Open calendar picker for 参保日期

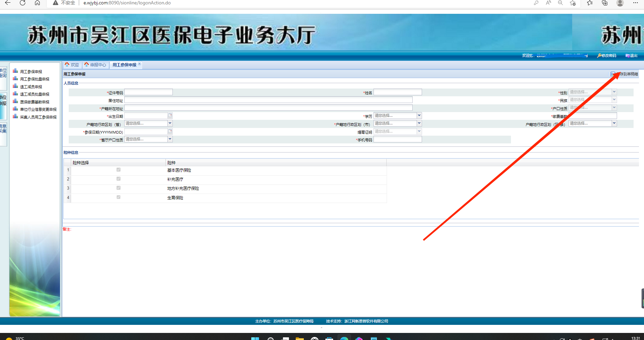[x=170, y=131]
